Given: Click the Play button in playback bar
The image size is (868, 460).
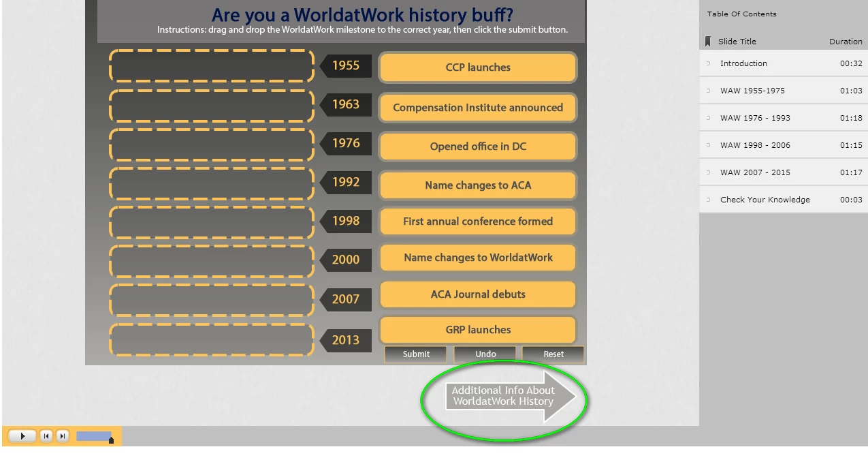Looking at the screenshot, I should [22, 435].
